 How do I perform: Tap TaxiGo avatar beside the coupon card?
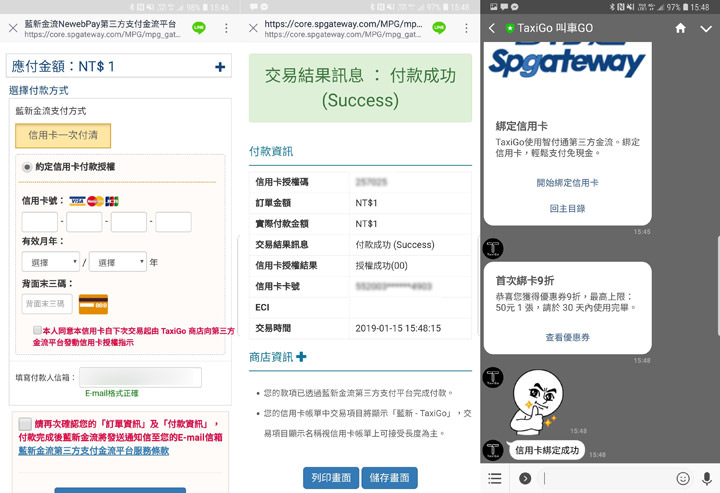(493, 248)
